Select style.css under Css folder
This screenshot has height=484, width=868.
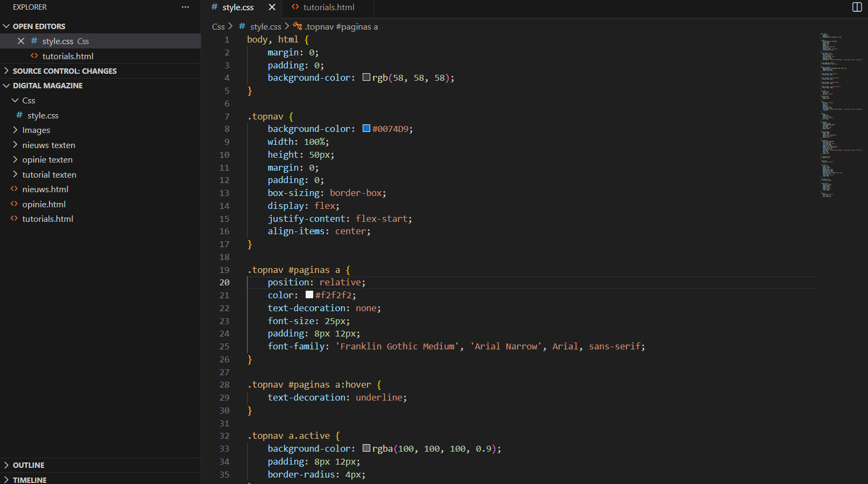(43, 115)
